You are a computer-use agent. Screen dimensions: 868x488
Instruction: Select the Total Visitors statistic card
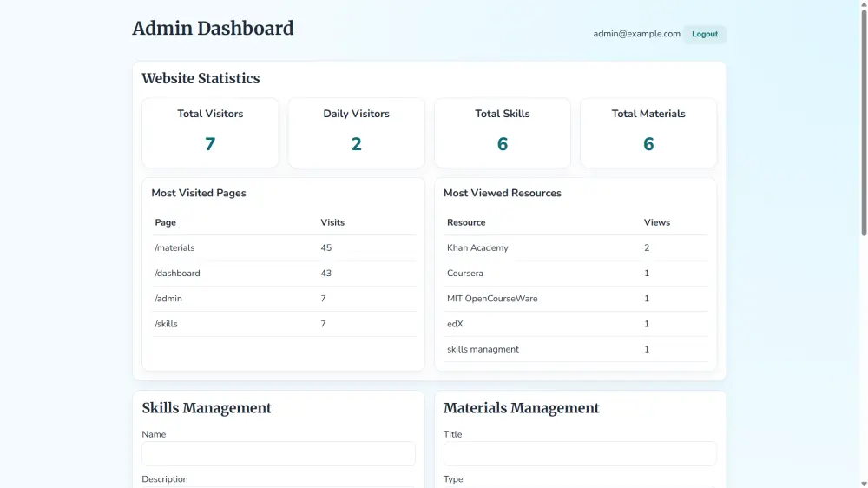(x=210, y=132)
